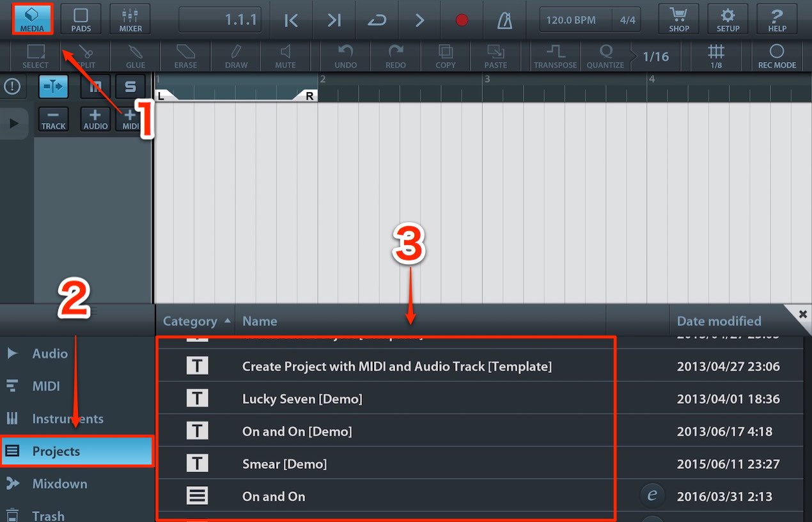Open the HELP button
This screenshot has height=522, width=812.
click(x=777, y=19)
